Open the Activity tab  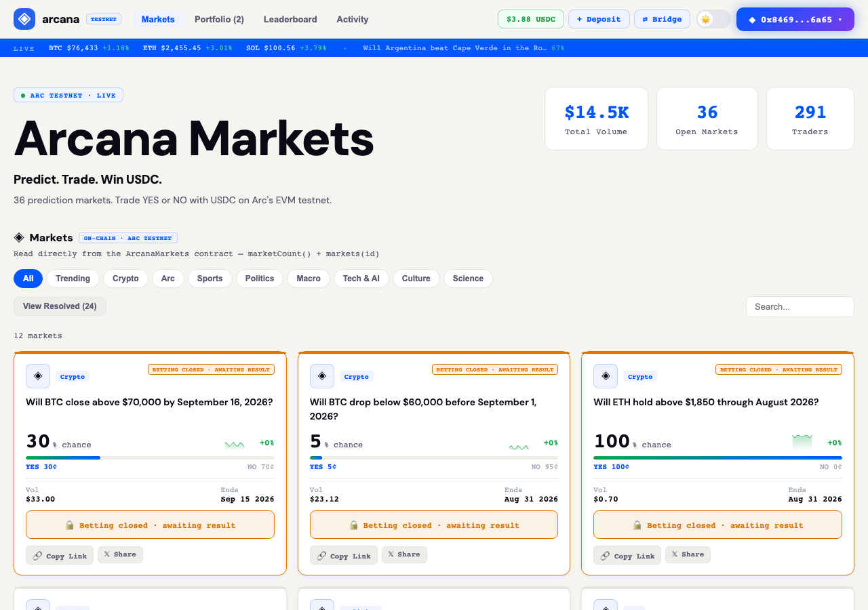pos(353,19)
